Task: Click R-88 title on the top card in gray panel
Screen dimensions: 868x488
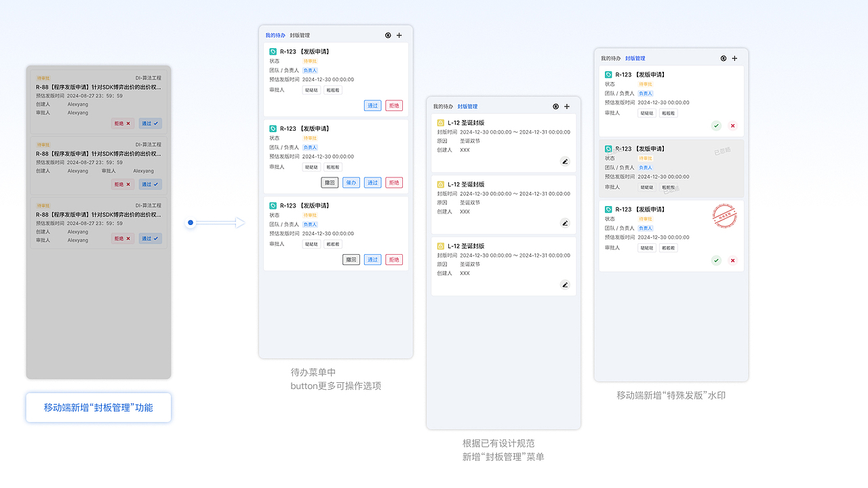Action: 98,87
